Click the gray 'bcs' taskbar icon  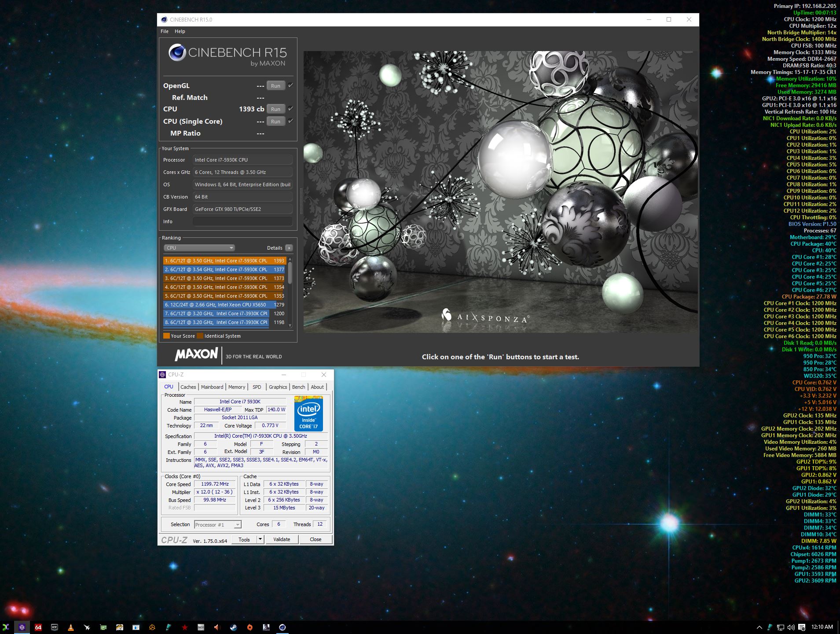click(201, 627)
